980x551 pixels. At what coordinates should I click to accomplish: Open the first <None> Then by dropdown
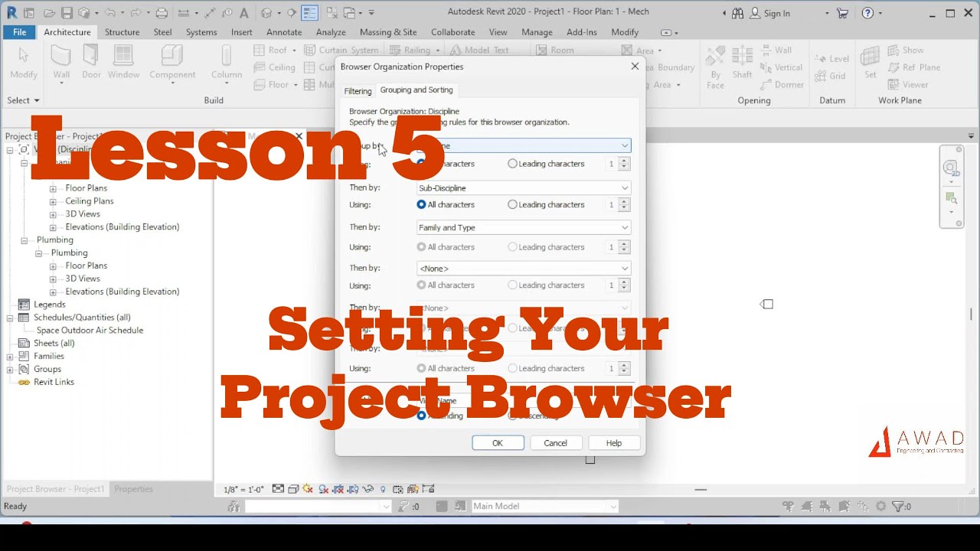[524, 269]
